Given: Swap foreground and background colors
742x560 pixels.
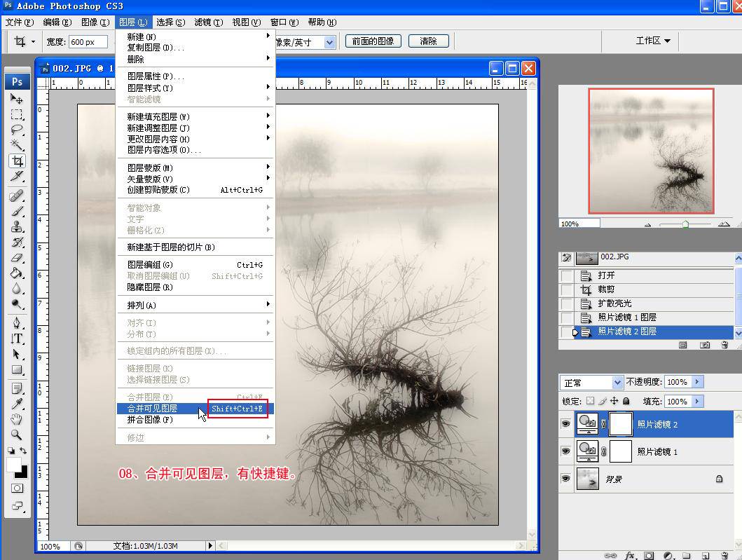Looking at the screenshot, I should 23,451.
